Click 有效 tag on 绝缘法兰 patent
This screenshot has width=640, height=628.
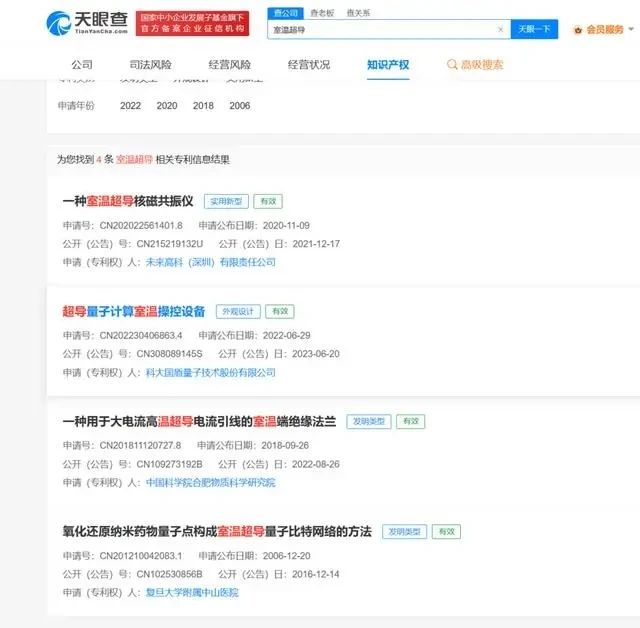(411, 422)
